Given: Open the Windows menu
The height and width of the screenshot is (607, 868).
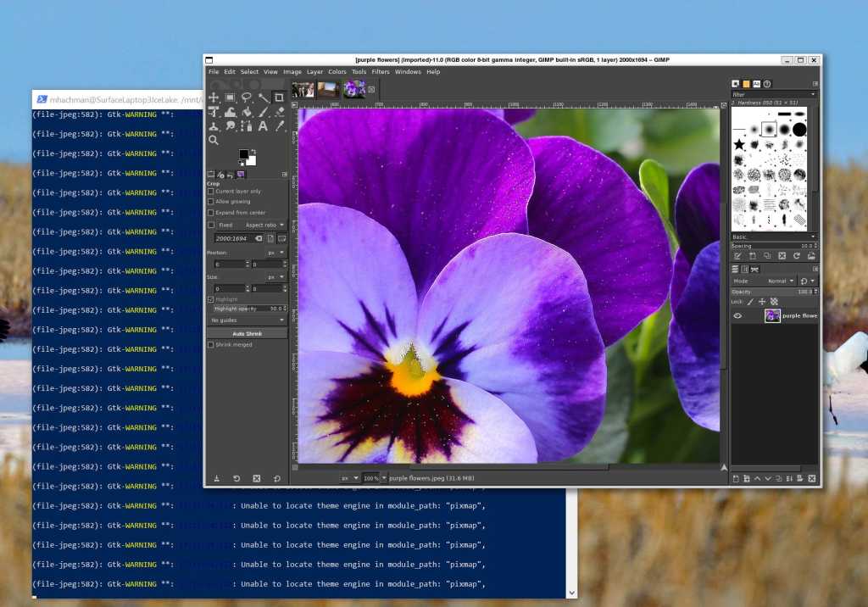Looking at the screenshot, I should point(408,72).
